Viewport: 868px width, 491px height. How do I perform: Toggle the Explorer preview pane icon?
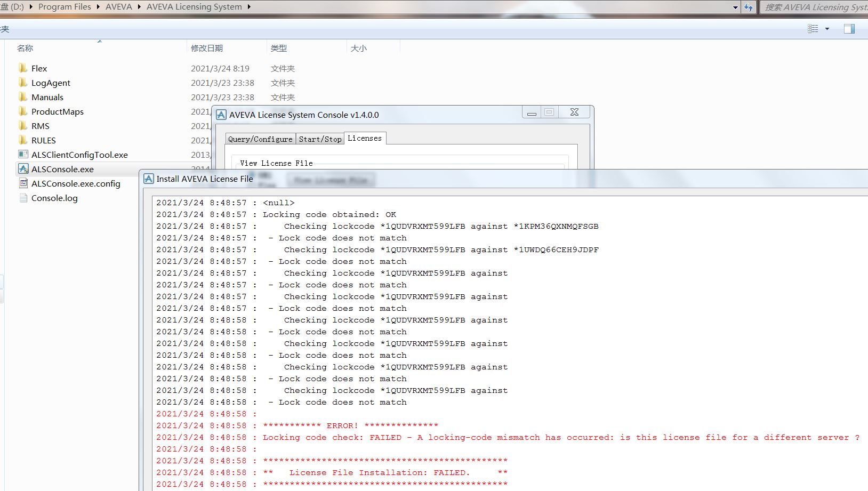pos(849,29)
